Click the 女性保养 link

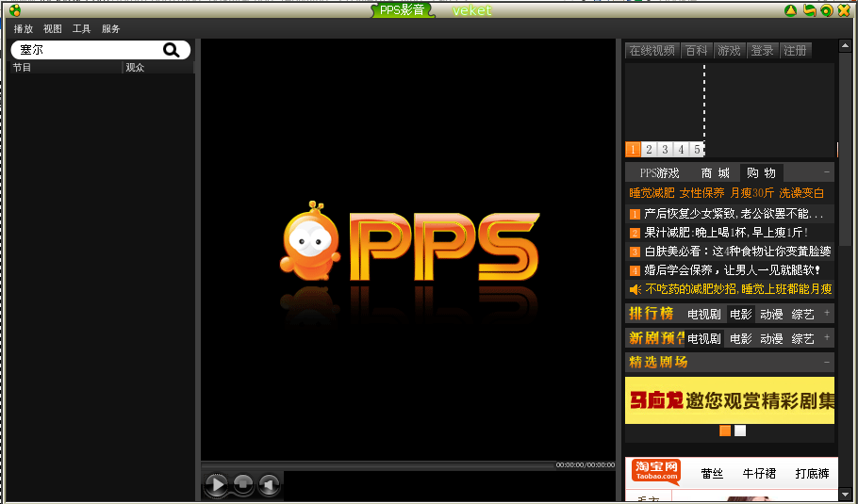(702, 193)
